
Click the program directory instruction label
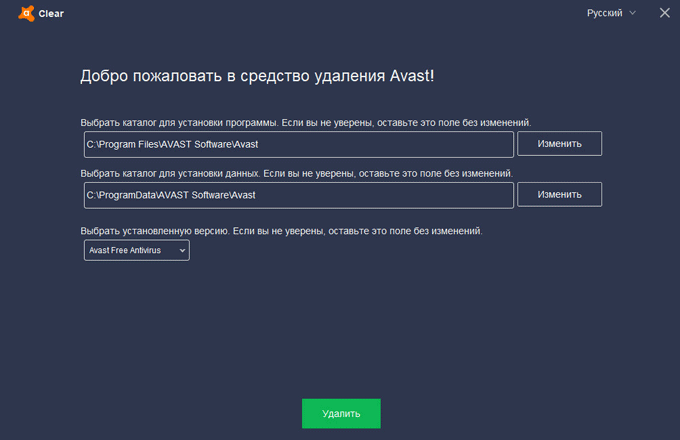point(305,122)
